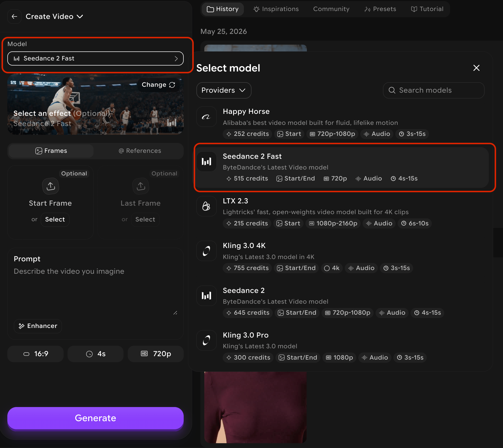Open the Tutorial tab
Screen dimensions: 503x448
tap(427, 9)
